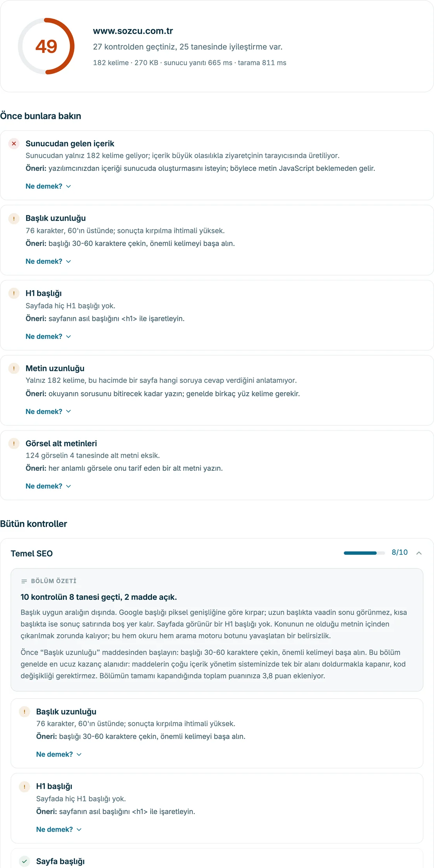Open Ne demek? in Temel SEO Başlık uzunluğu
Viewport: 434px width, 868px height.
pyautogui.click(x=59, y=754)
